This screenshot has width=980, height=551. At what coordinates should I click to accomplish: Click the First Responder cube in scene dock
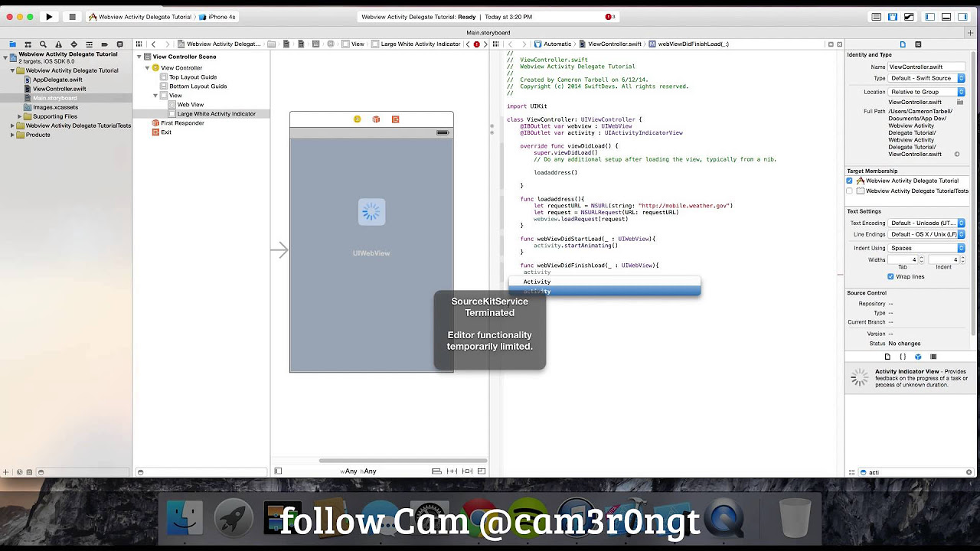click(376, 119)
